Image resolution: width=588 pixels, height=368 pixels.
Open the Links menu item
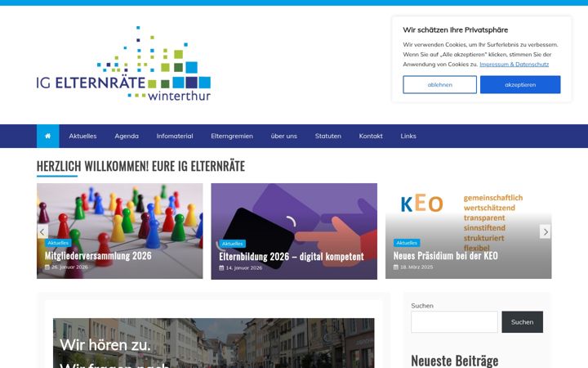(408, 136)
